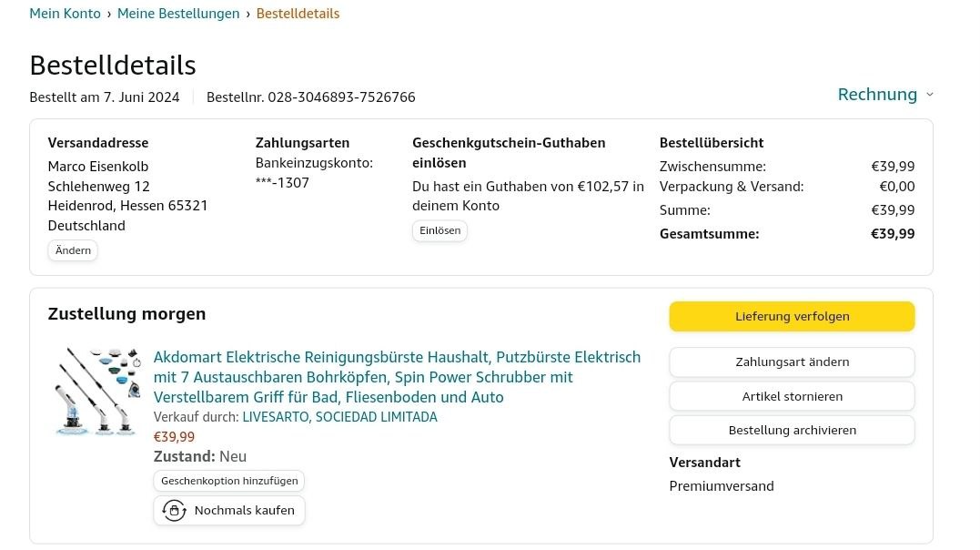Click the Zustellung morgen heading
Image resolution: width=980 pixels, height=550 pixels.
click(126, 314)
